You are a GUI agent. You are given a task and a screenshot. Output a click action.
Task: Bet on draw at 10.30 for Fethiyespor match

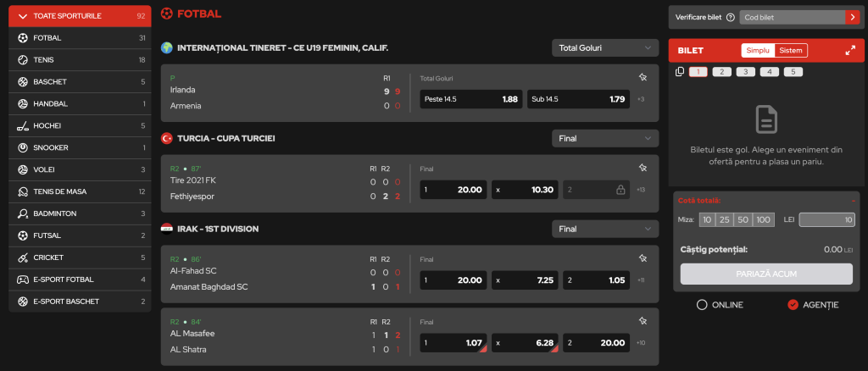pyautogui.click(x=525, y=190)
